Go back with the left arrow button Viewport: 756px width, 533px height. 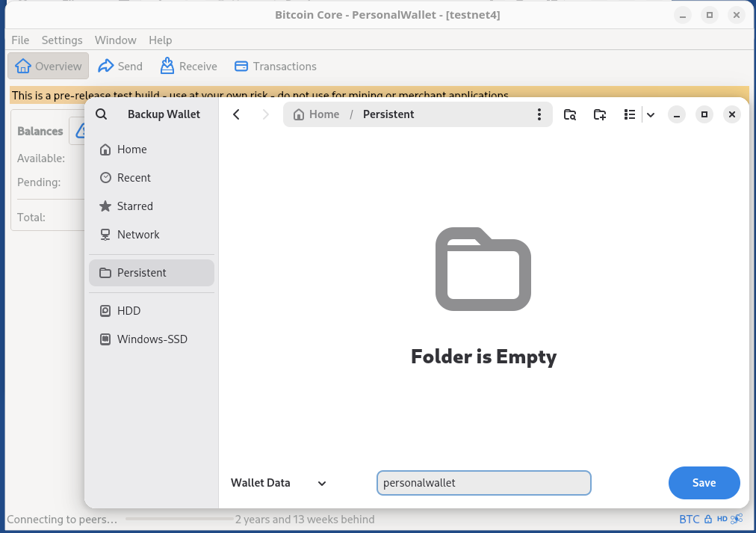(x=236, y=114)
